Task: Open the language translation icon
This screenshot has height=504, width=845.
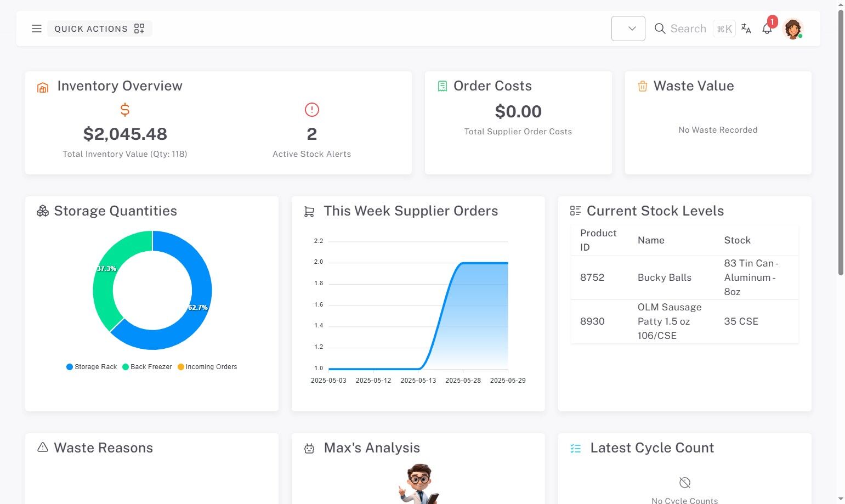Action: point(746,29)
